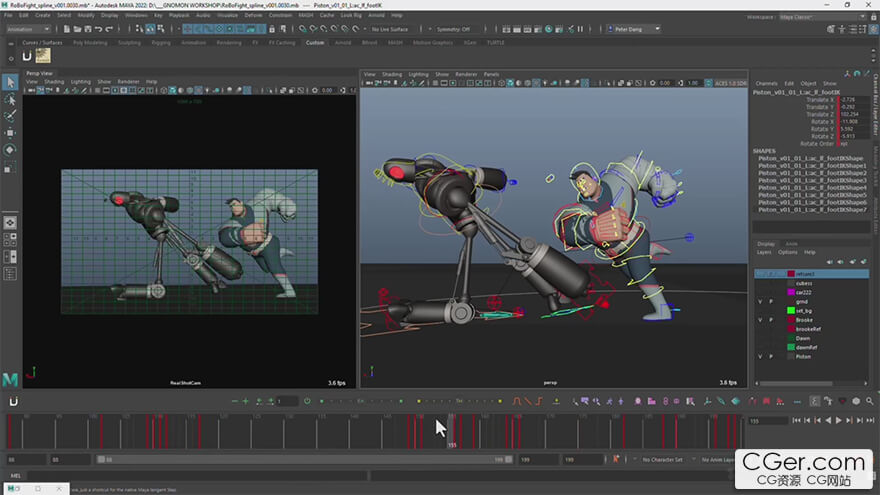Click the current frame field showing 155
Viewport: 880px width, 495px height.
click(767, 420)
